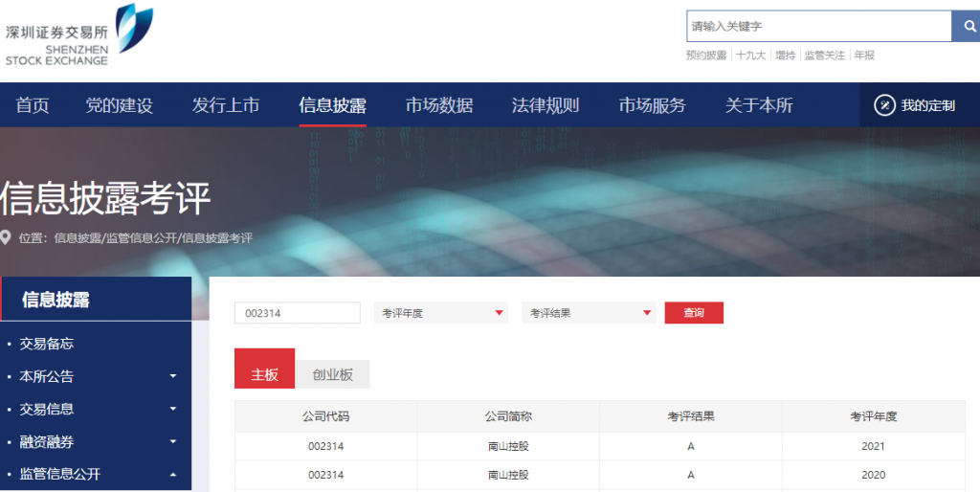Click the magnifier search icon button
980x492 pixels.
click(965, 26)
